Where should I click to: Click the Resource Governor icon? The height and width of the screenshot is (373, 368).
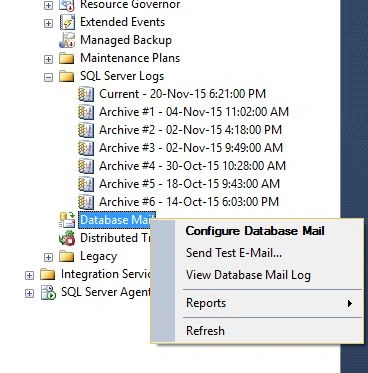[x=67, y=5]
